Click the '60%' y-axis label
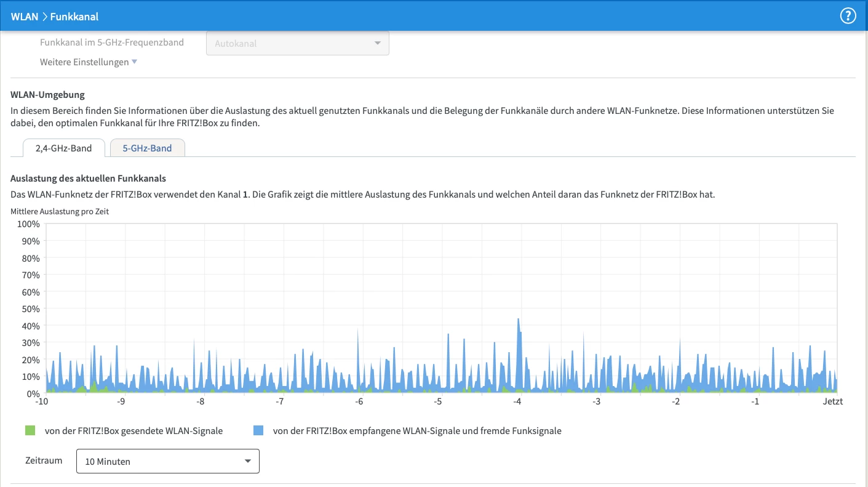 click(31, 292)
